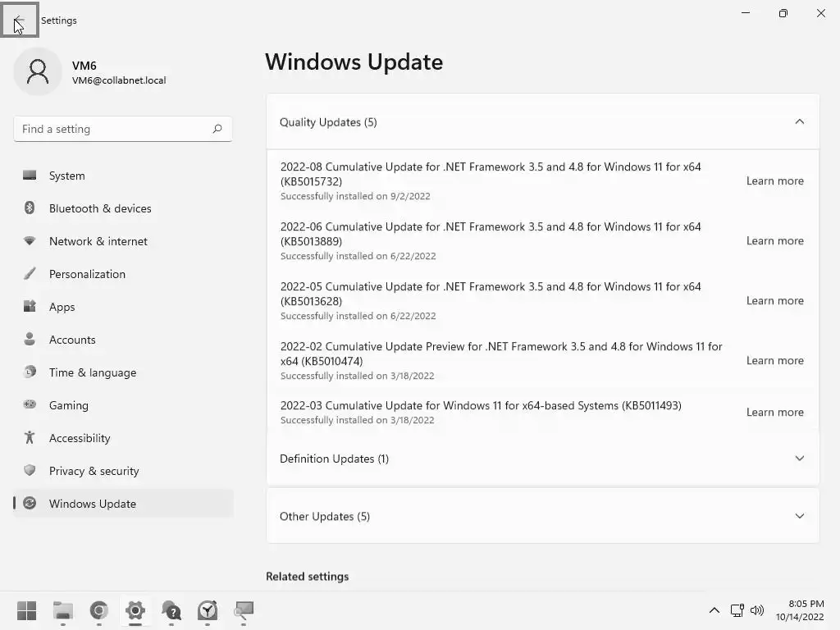Learn more about KB5011493 update
The height and width of the screenshot is (630, 840).
point(774,413)
